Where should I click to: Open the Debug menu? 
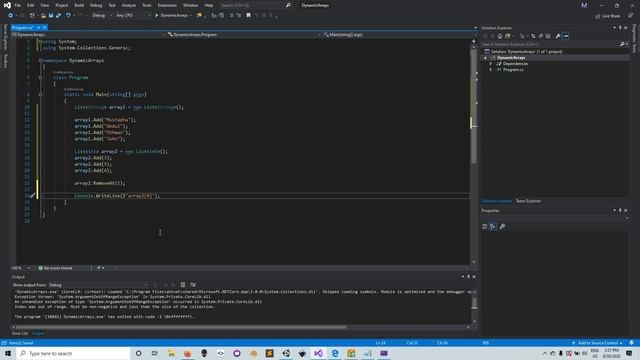pos(96,5)
